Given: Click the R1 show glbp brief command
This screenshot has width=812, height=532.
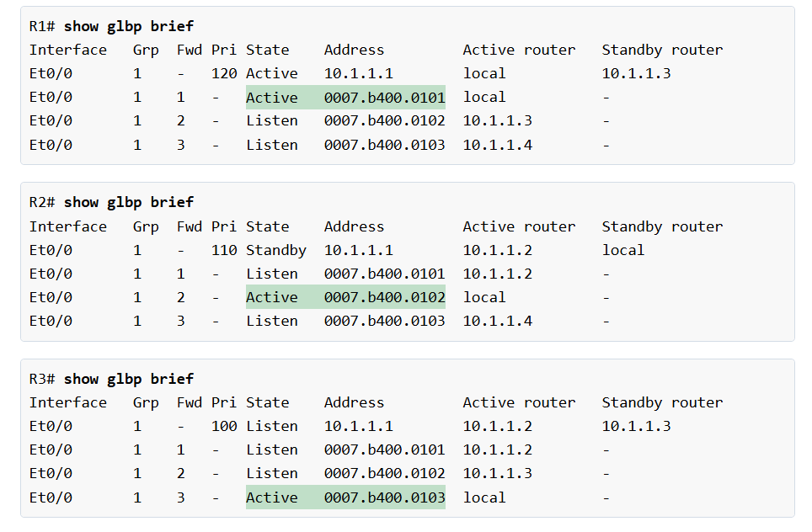Looking at the screenshot, I should tap(128, 26).
